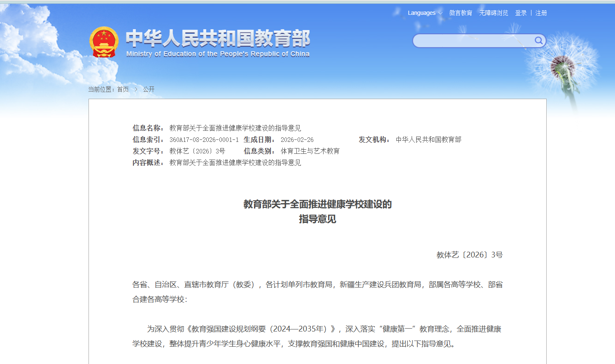Click the 发文机构 value 中华人民共和国教育部

tap(429, 140)
